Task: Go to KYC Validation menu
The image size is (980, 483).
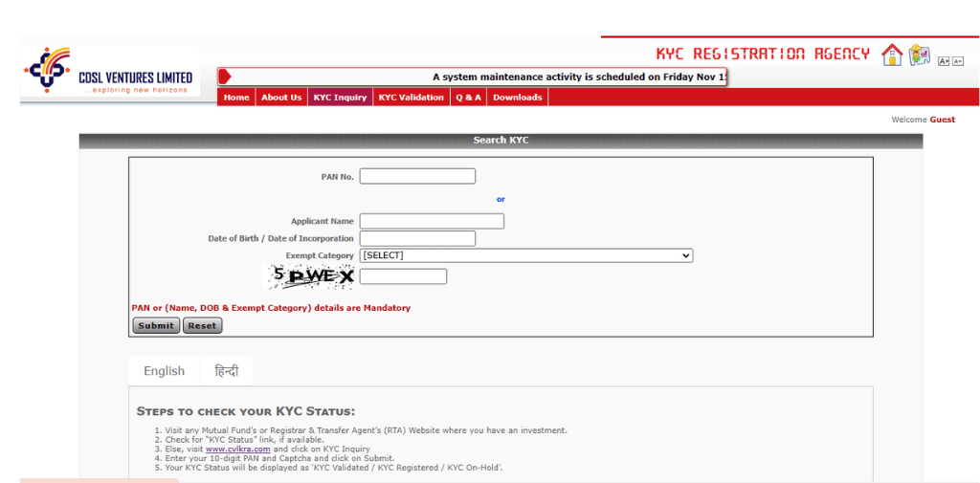Action: (x=412, y=98)
